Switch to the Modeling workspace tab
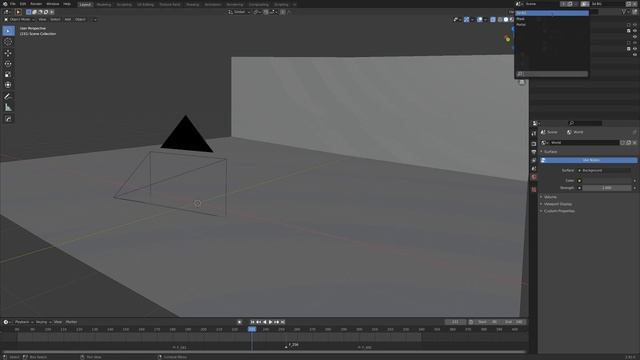640x360 pixels. coord(104,4)
